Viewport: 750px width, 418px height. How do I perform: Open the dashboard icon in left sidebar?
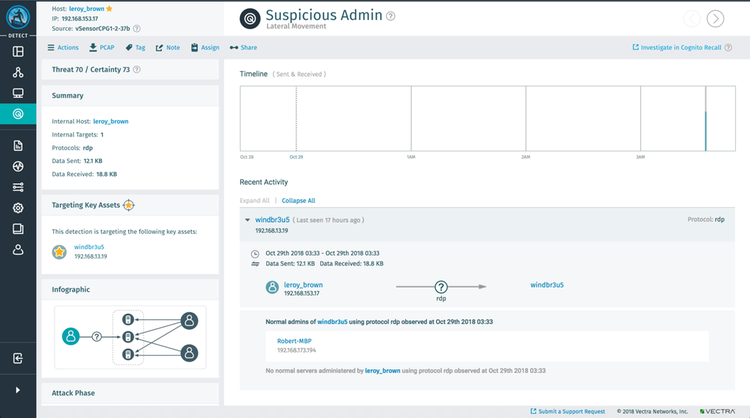[x=18, y=51]
